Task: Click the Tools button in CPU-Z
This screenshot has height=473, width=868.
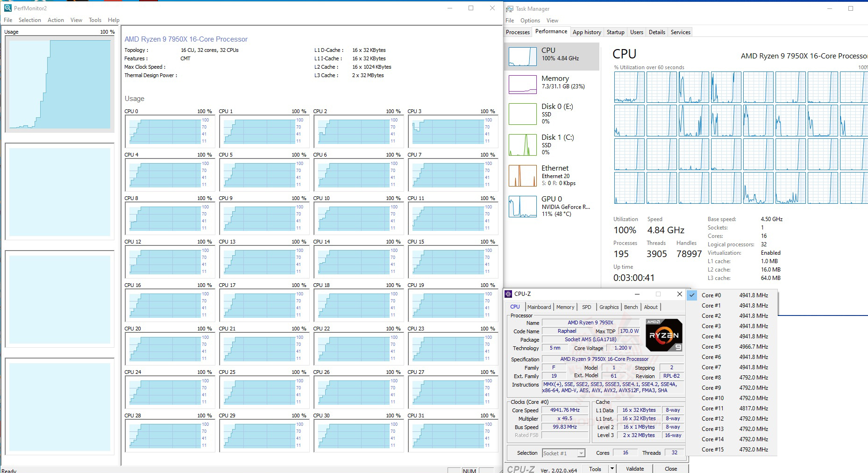Action: (595, 469)
